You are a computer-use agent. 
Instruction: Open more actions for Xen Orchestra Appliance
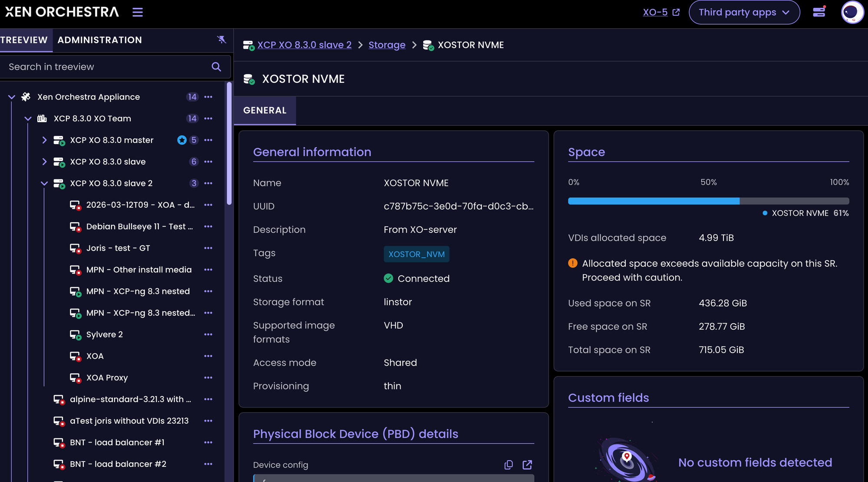pyautogui.click(x=208, y=97)
